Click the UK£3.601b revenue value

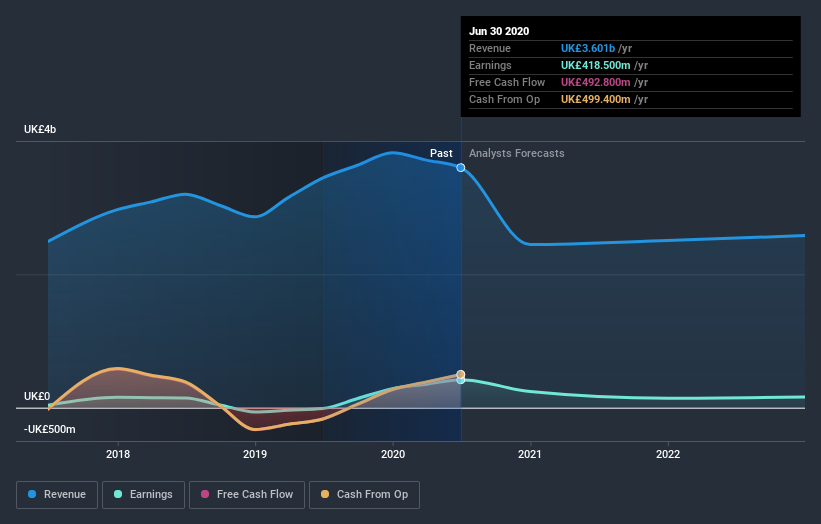tap(587, 48)
